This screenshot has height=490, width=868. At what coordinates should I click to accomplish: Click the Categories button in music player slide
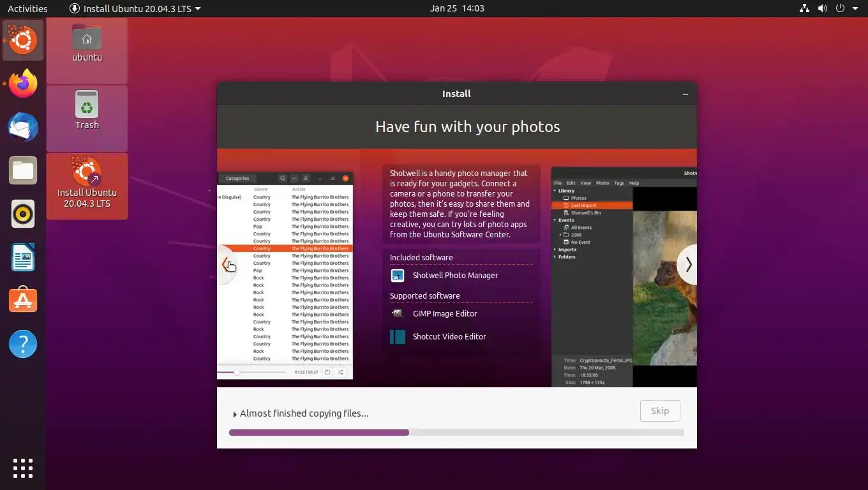pos(237,178)
